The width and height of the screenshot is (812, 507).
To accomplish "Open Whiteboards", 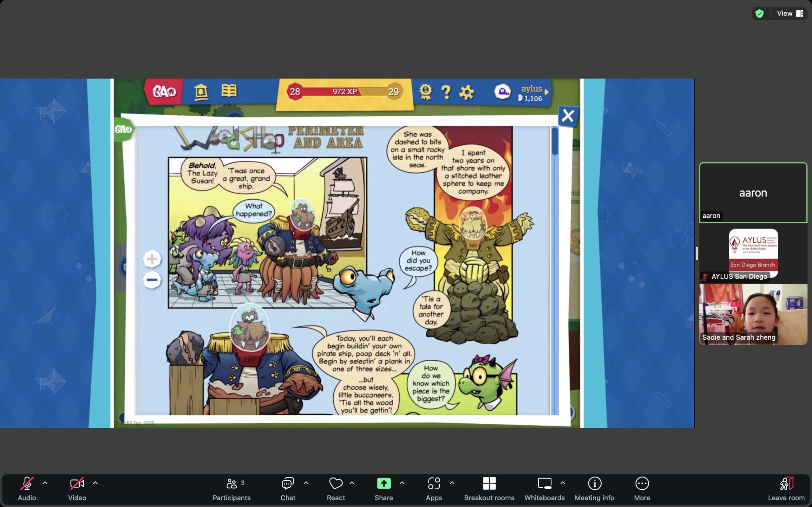I will tap(544, 488).
